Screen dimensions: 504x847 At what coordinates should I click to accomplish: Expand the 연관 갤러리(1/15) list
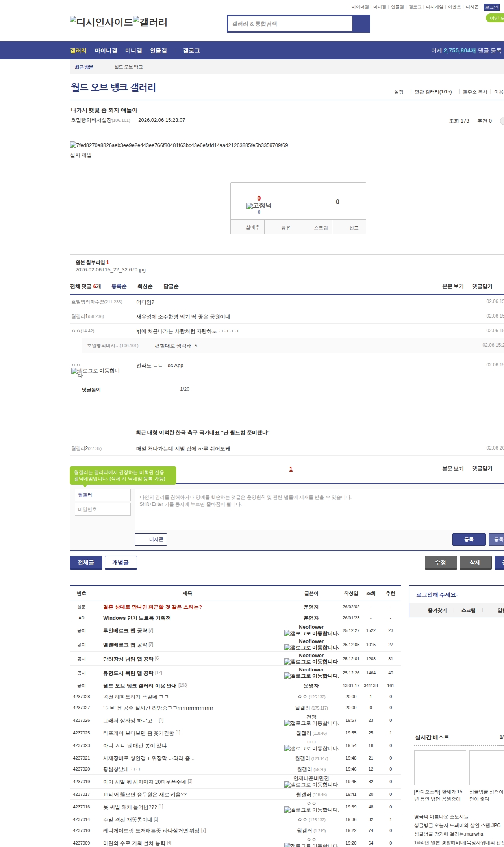433,92
